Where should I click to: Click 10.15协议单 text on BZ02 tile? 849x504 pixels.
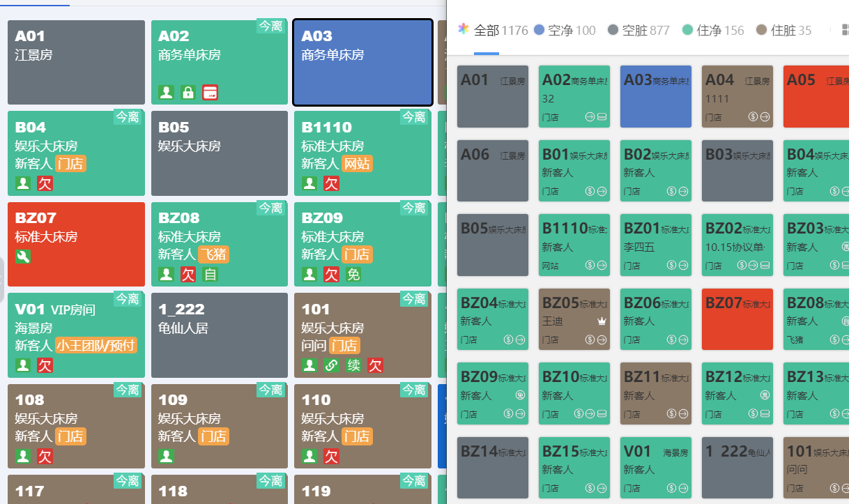(734, 247)
